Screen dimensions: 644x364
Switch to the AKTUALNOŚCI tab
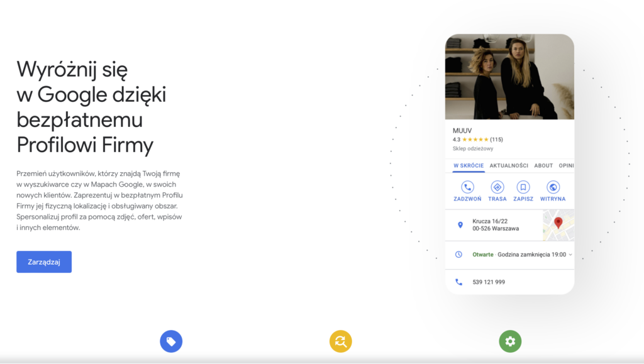pyautogui.click(x=509, y=166)
